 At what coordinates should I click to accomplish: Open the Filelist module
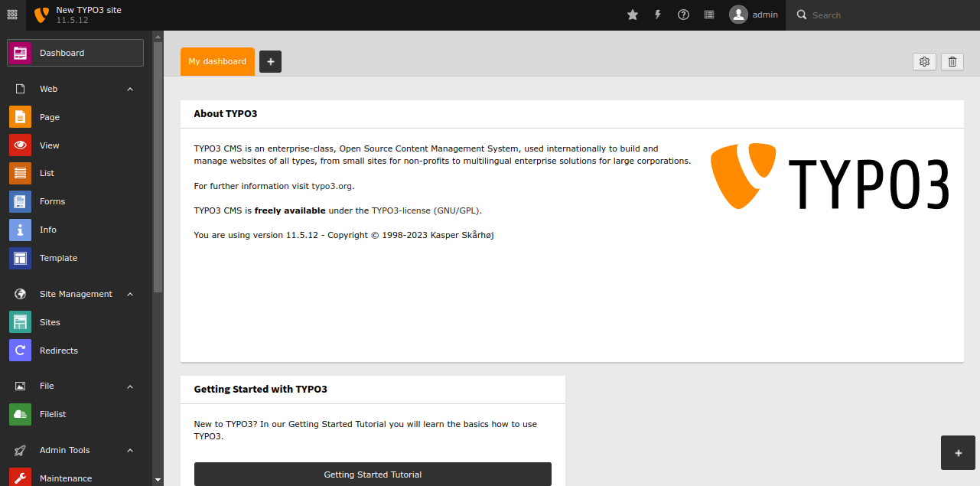(76, 414)
